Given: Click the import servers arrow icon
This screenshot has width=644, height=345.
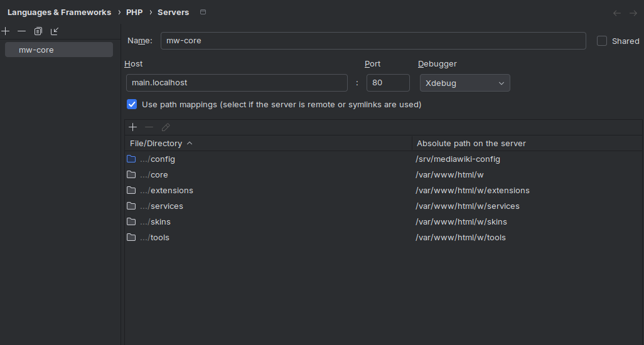Looking at the screenshot, I should [55, 31].
